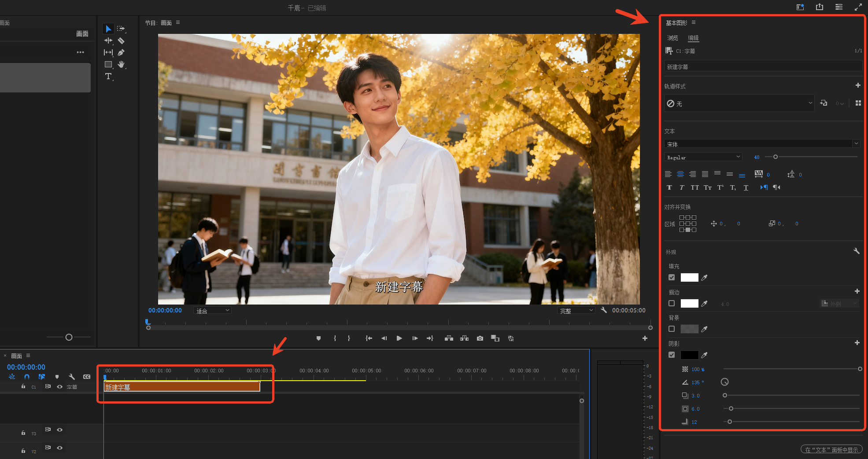Enable the background (背景) checkbox

[x=672, y=329]
